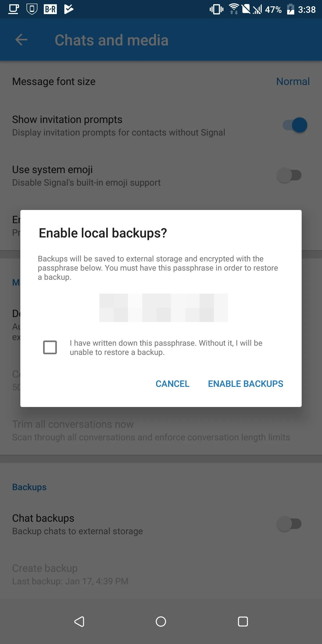
Task: Tap the Android back triangle button
Action: [x=80, y=621]
